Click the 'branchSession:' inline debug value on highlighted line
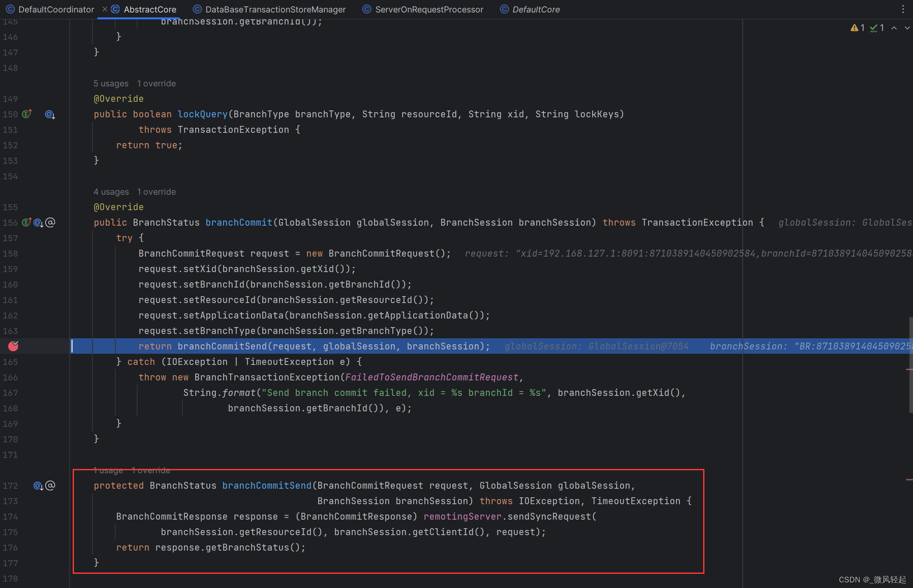This screenshot has height=588, width=913. tap(811, 346)
